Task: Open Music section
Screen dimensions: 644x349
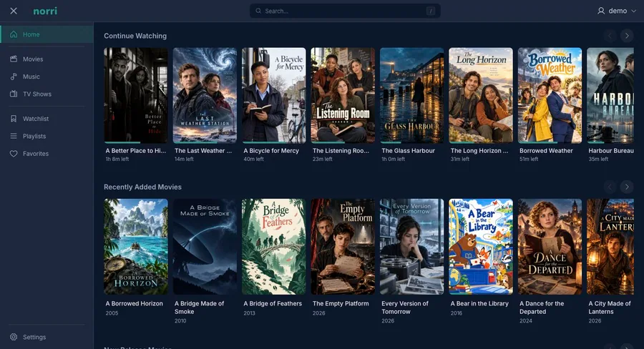Action: click(x=47, y=77)
